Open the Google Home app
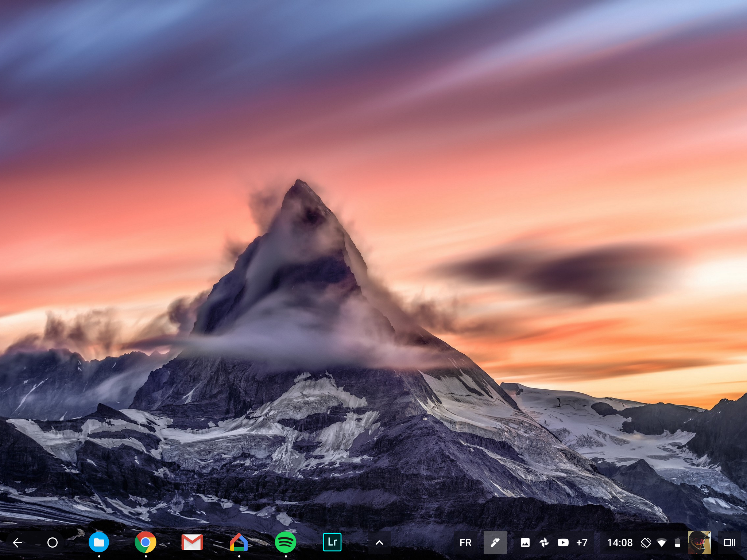747x560 pixels. [239, 542]
